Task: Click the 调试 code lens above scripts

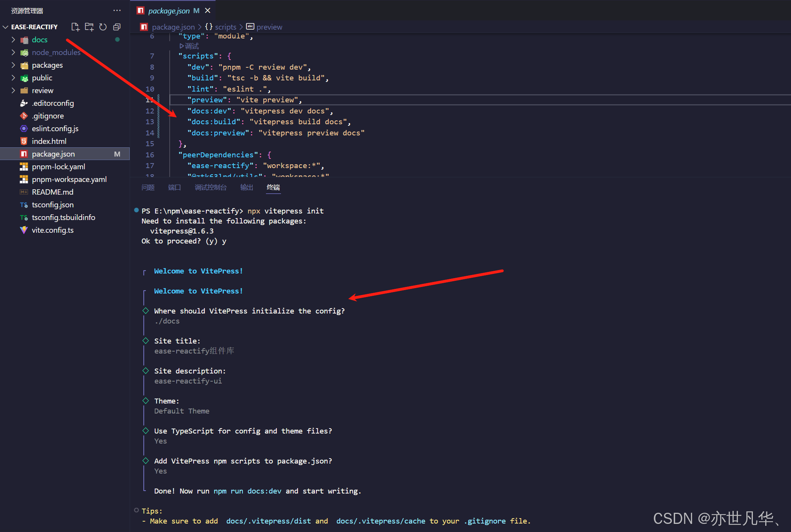Action: pos(189,46)
